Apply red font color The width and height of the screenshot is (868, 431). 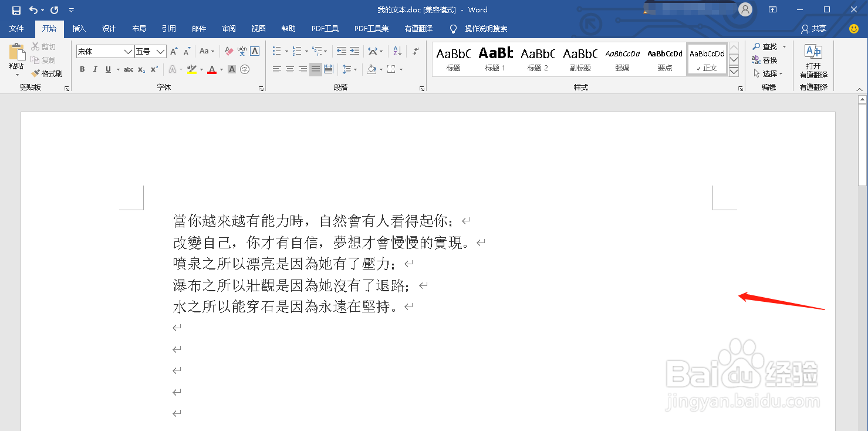pyautogui.click(x=212, y=69)
